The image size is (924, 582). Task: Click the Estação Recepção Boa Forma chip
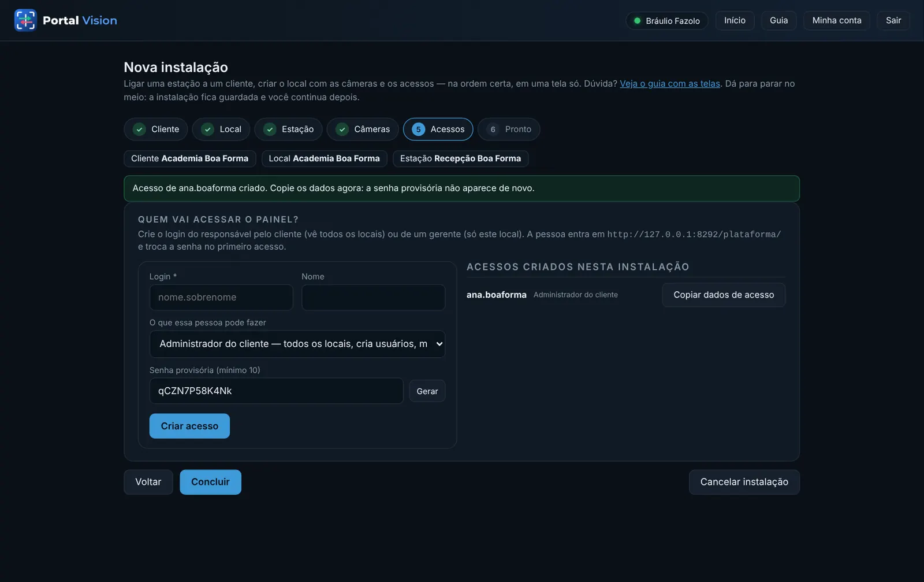click(460, 158)
